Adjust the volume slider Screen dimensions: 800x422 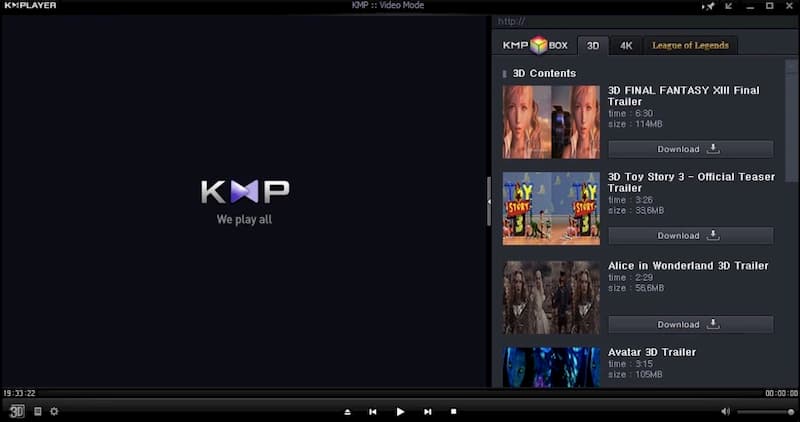[x=765, y=412]
